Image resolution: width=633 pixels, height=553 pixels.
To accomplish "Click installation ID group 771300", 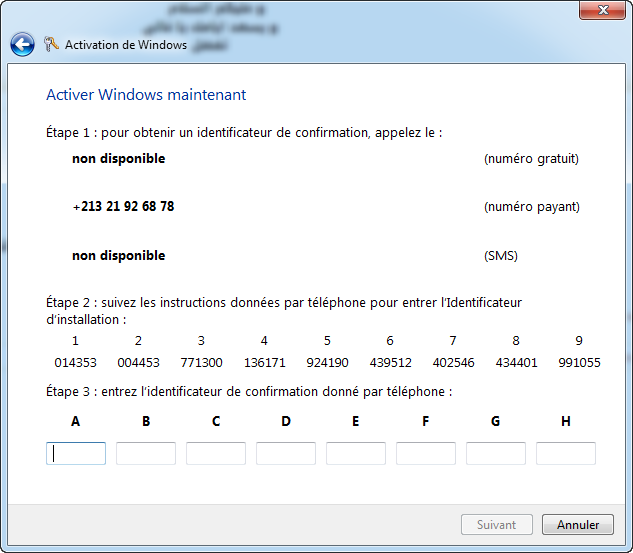I will click(201, 362).
